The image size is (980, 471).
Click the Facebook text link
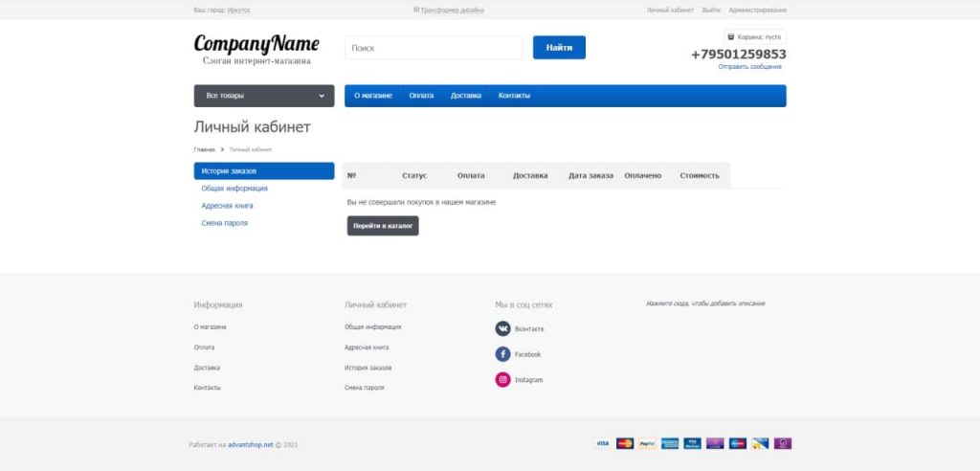tap(527, 354)
